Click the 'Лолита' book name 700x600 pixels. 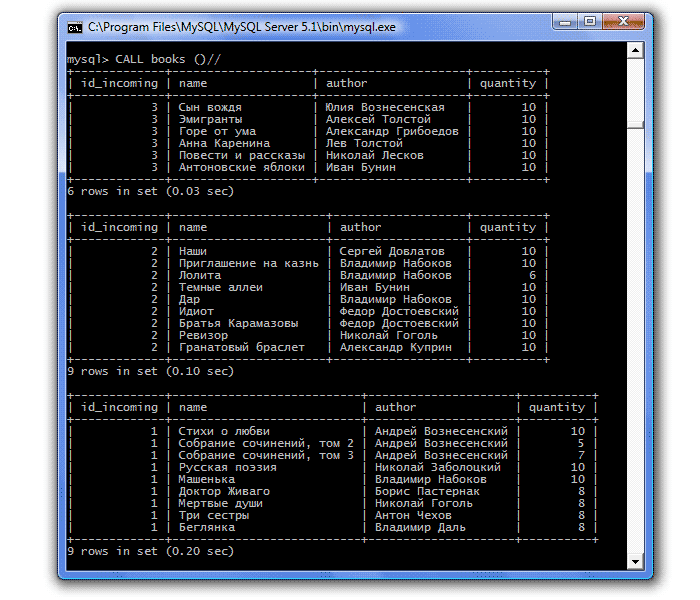click(x=200, y=275)
